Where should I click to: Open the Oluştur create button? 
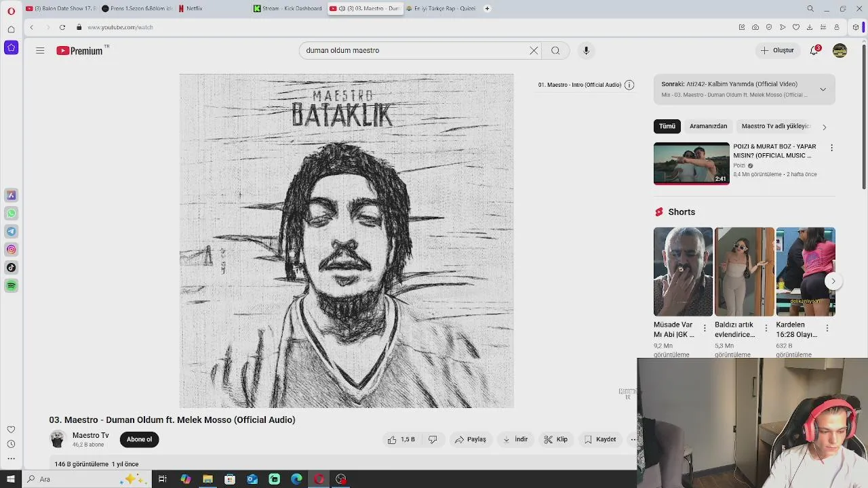pos(777,50)
